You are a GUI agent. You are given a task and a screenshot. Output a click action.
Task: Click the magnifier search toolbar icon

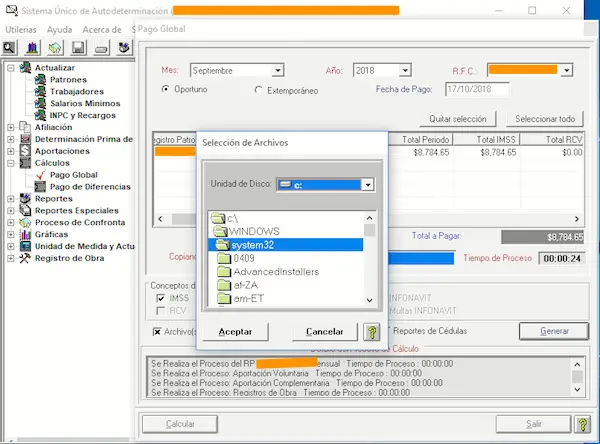pyautogui.click(x=10, y=48)
